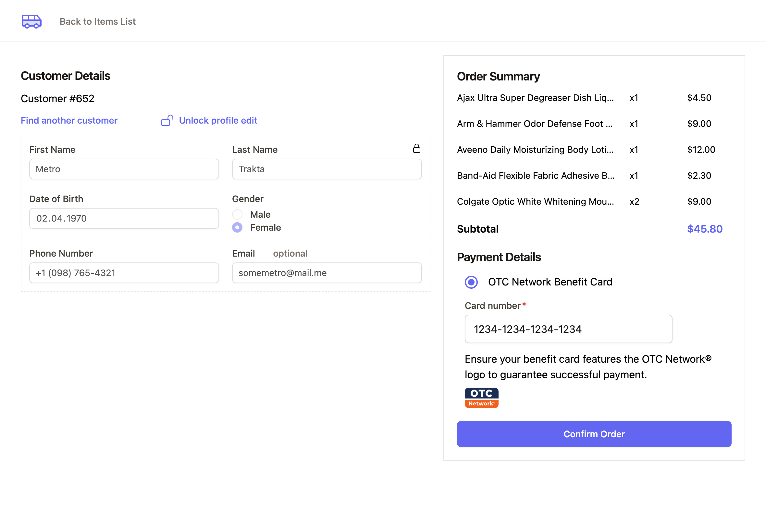Go Back to Items List
Viewport: 766px width, 532px height.
[97, 21]
